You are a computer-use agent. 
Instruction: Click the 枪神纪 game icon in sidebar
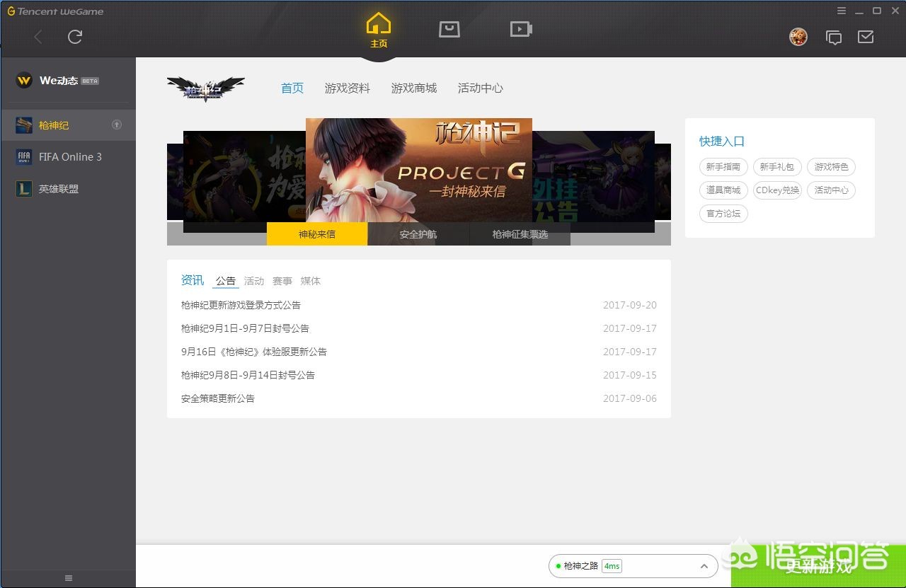tap(24, 125)
